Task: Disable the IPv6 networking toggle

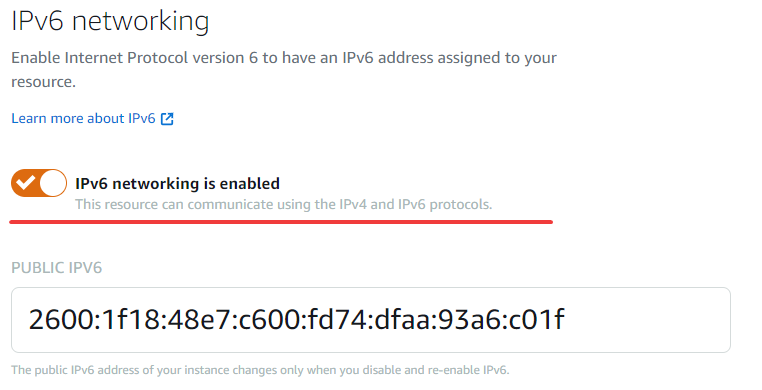Action: (39, 183)
